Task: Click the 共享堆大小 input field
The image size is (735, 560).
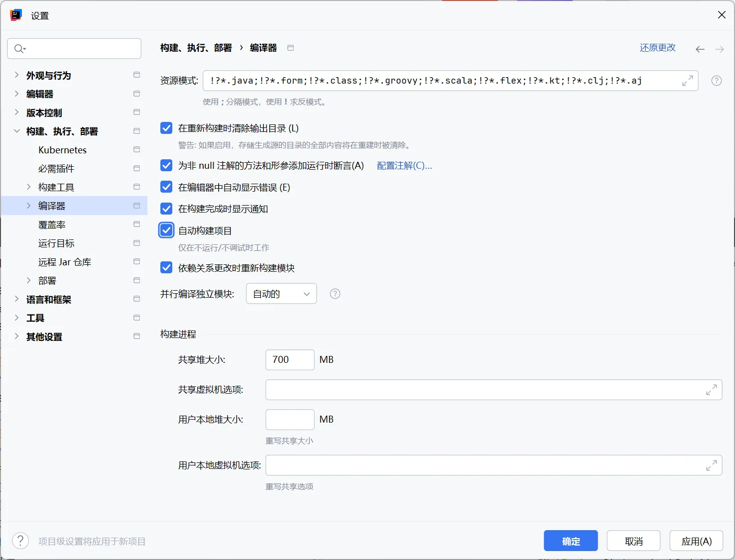Action: pyautogui.click(x=290, y=360)
